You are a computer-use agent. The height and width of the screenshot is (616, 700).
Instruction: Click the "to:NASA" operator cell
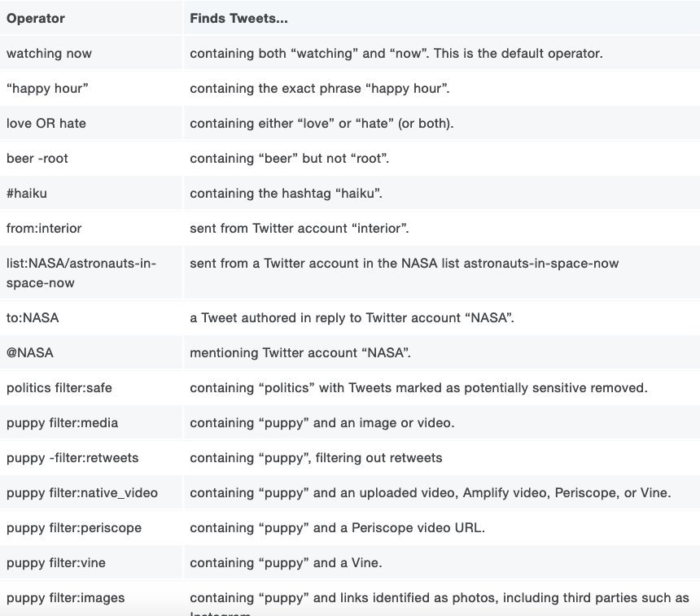click(33, 318)
